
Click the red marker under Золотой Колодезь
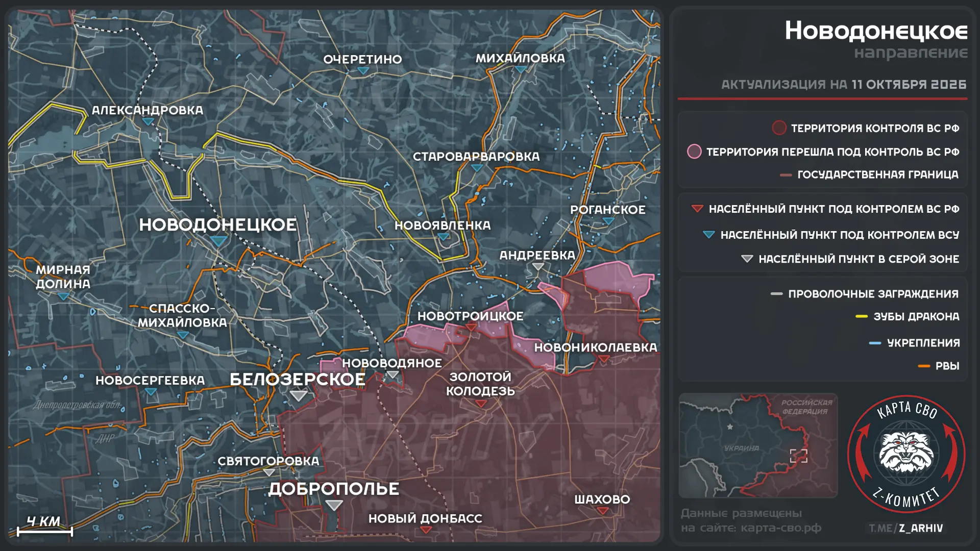(x=481, y=404)
